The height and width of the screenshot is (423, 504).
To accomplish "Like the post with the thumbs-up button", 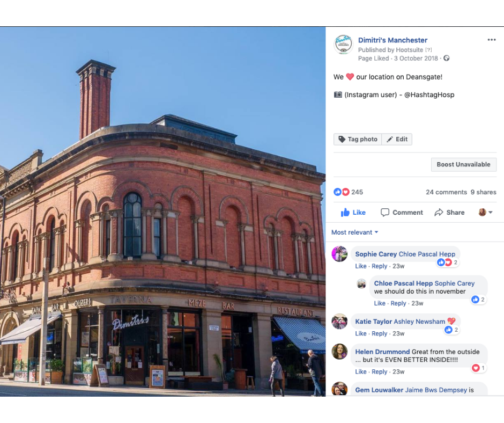I will click(353, 213).
